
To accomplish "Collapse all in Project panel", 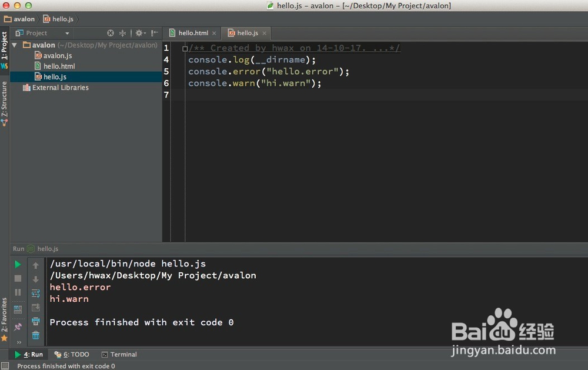I will click(x=122, y=33).
